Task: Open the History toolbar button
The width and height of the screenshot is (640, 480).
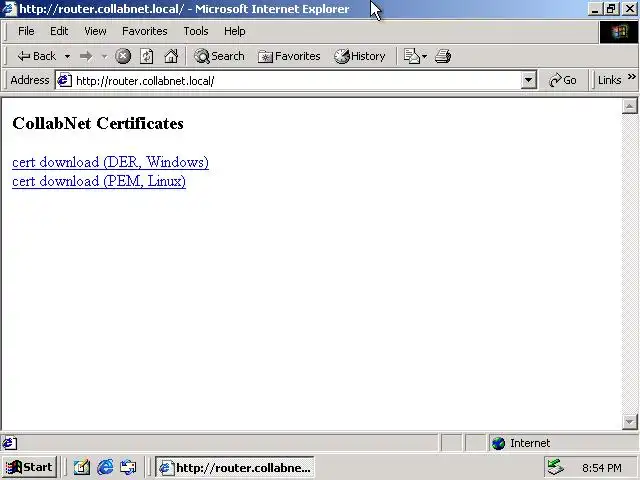Action: click(x=359, y=56)
